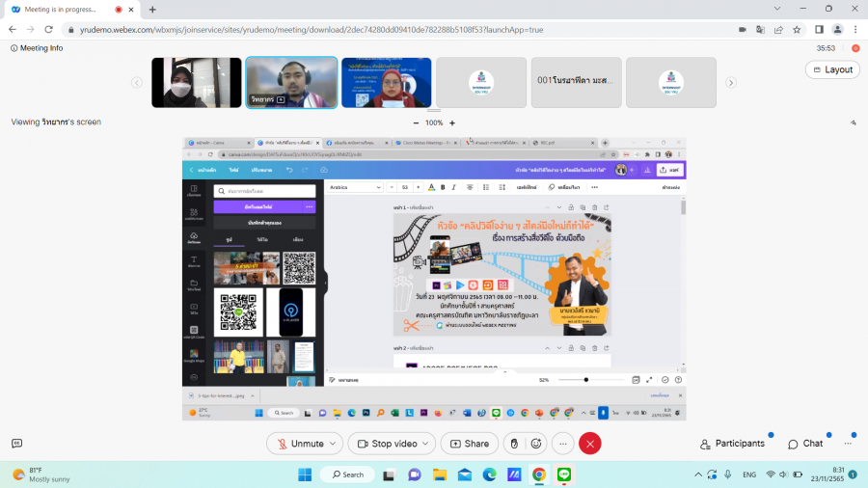868x488 pixels.
Task: Open the Layout button
Action: (x=831, y=69)
